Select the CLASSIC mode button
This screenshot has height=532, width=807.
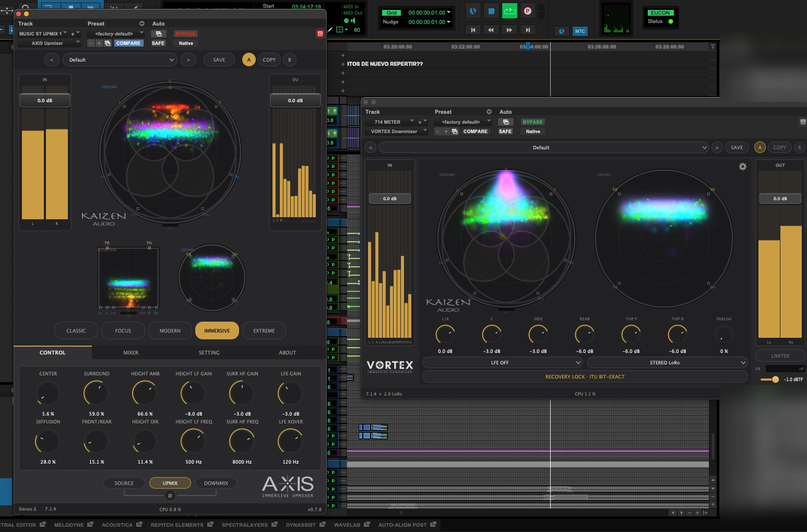76,330
